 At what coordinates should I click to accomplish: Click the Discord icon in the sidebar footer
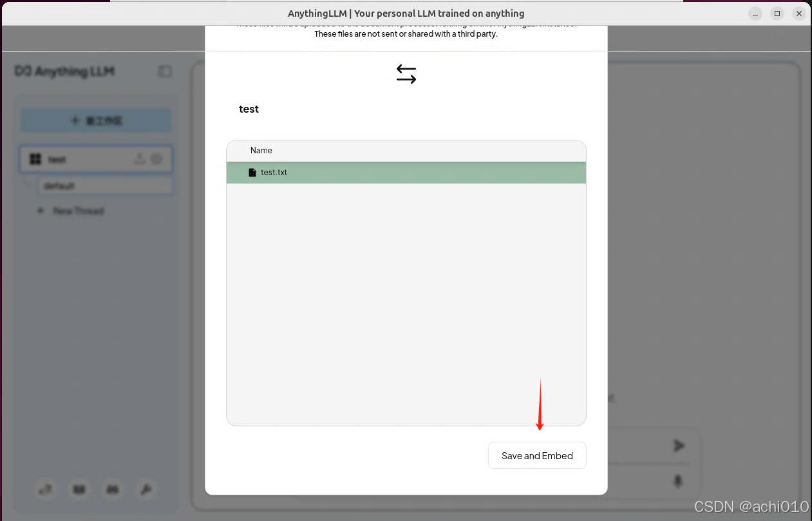pos(113,490)
